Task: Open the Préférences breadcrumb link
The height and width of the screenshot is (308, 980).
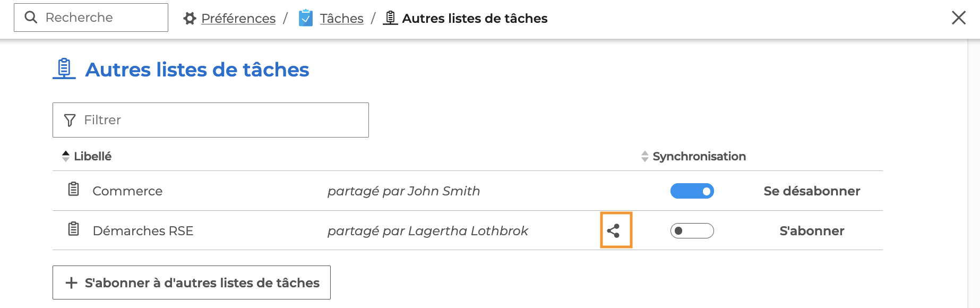Action: 238,19
